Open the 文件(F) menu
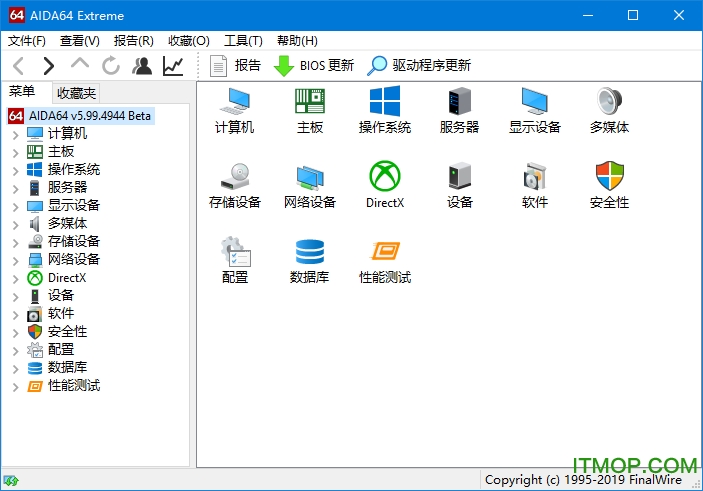This screenshot has height=491, width=703. [26, 41]
